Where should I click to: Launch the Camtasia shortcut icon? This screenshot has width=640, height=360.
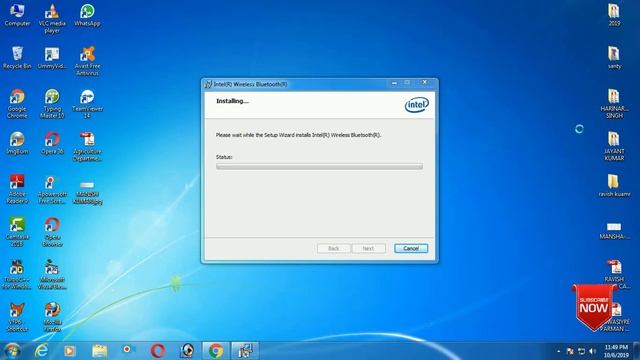(x=17, y=231)
